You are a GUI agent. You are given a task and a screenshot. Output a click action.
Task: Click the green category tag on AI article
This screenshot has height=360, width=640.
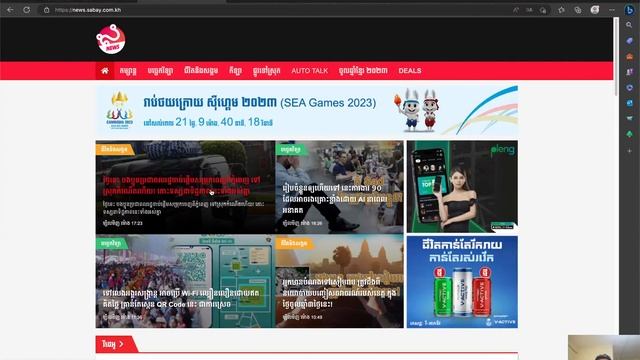tap(291, 149)
